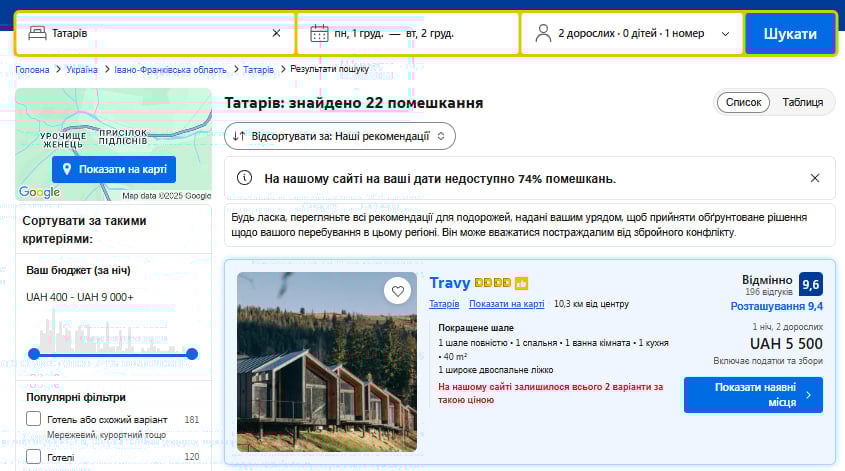Click the Татарів location link under Travy
Screen dimensions: 845x471
[x=444, y=304]
